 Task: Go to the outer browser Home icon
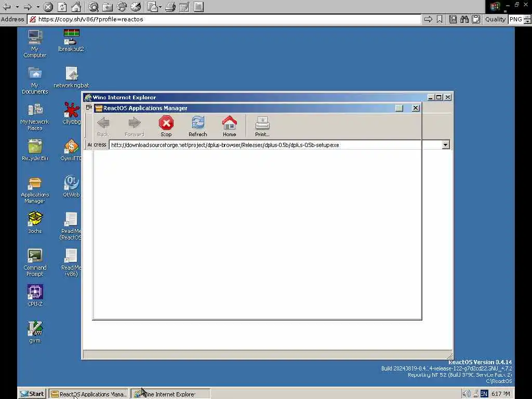tap(76, 6)
